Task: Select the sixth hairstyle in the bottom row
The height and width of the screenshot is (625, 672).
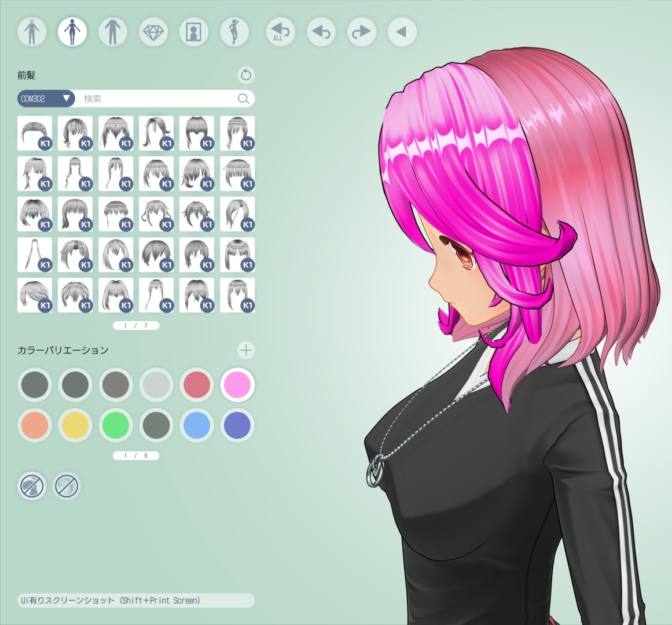Action: (x=237, y=295)
